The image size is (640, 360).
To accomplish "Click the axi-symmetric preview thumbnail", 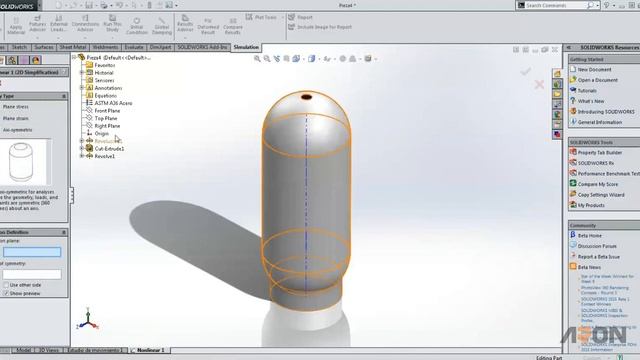I will pos(24,162).
